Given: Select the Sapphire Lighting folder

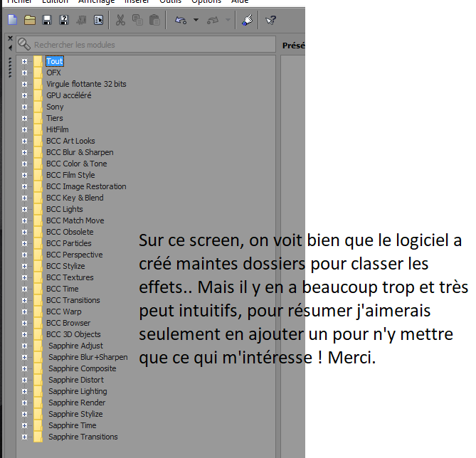Looking at the screenshot, I should pyautogui.click(x=78, y=391).
